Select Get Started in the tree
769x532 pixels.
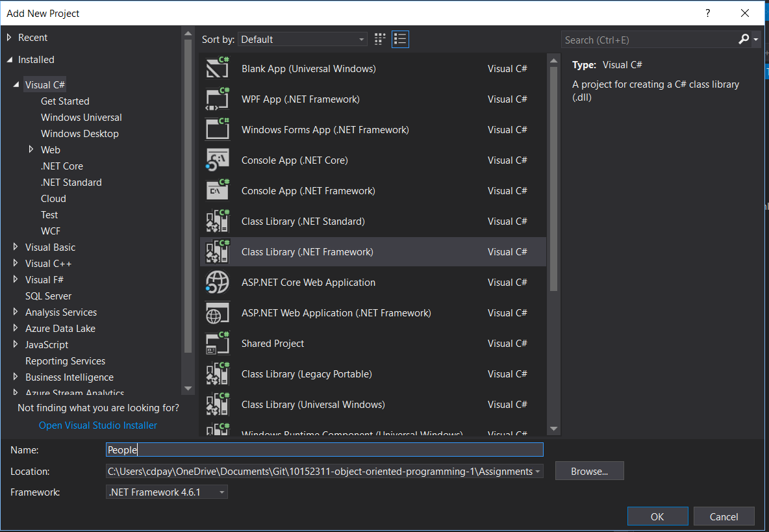65,101
